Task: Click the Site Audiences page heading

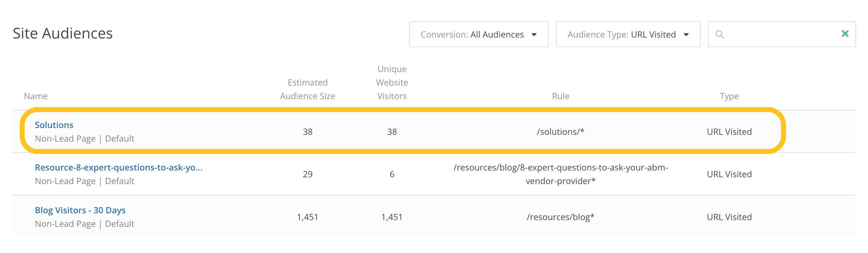Action: click(63, 33)
